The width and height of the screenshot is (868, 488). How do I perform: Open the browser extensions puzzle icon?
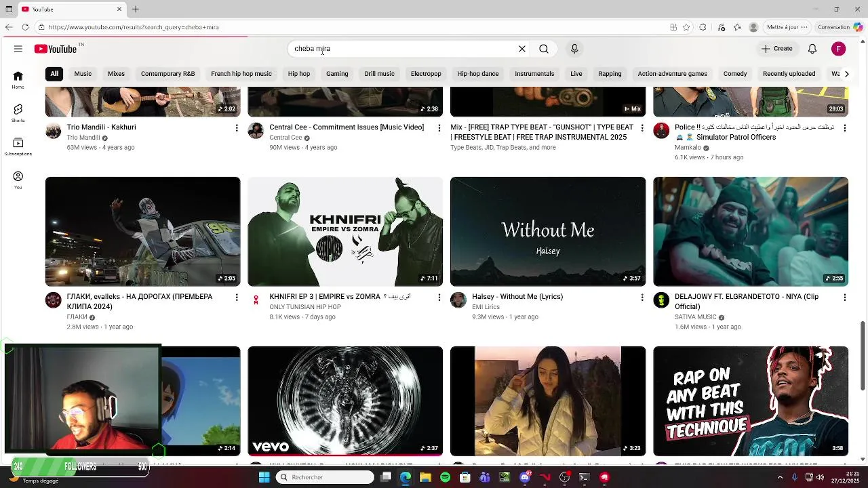703,27
